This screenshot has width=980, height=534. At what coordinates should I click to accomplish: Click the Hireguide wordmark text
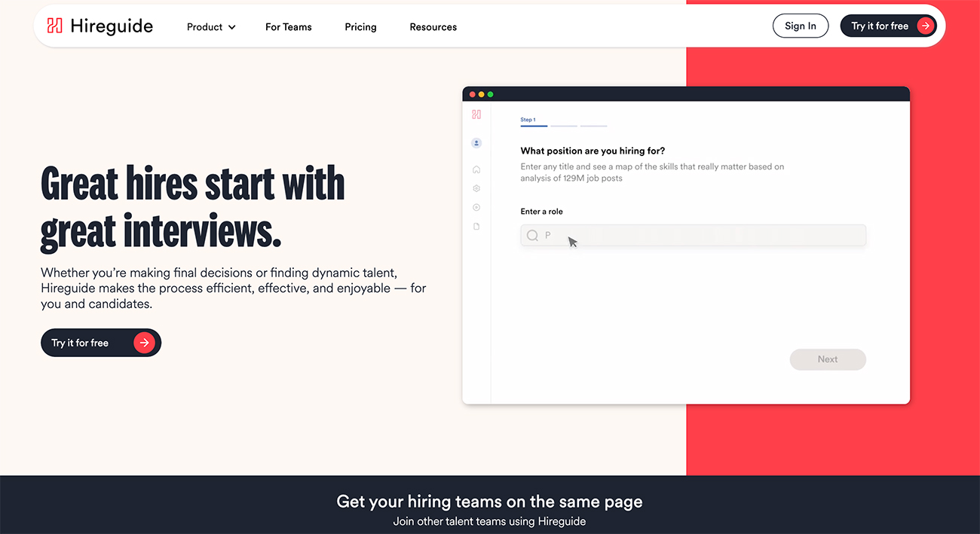coord(112,26)
